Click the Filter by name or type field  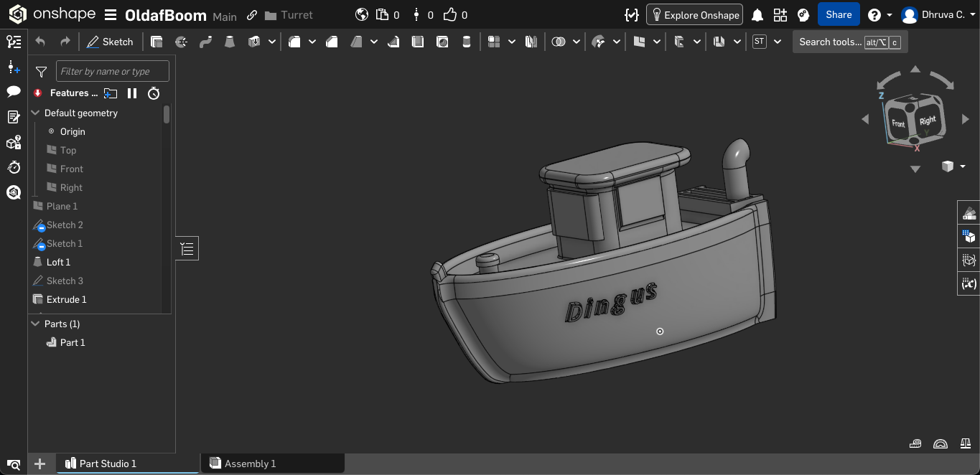coord(113,71)
